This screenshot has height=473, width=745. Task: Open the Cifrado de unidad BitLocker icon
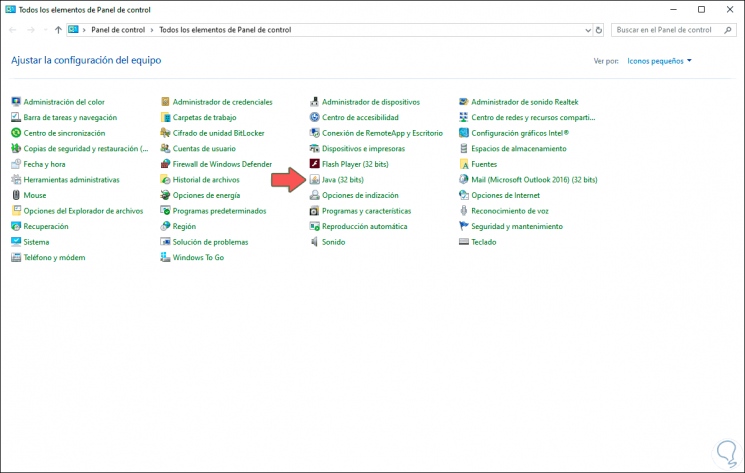pyautogui.click(x=165, y=133)
